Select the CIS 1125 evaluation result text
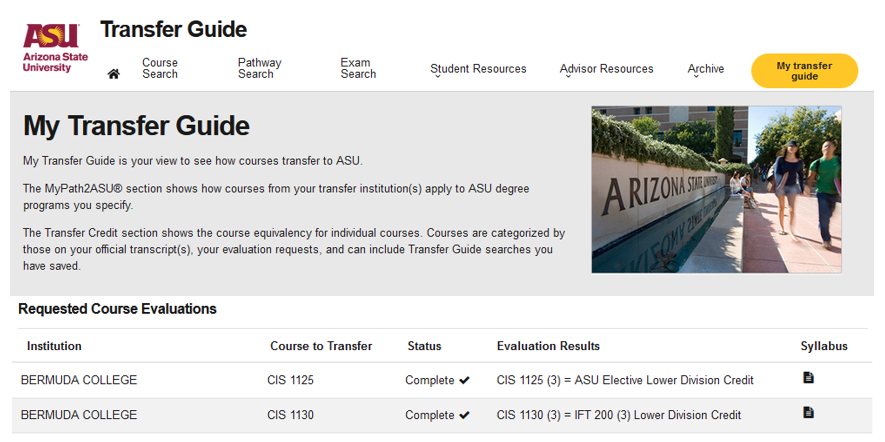 click(625, 380)
